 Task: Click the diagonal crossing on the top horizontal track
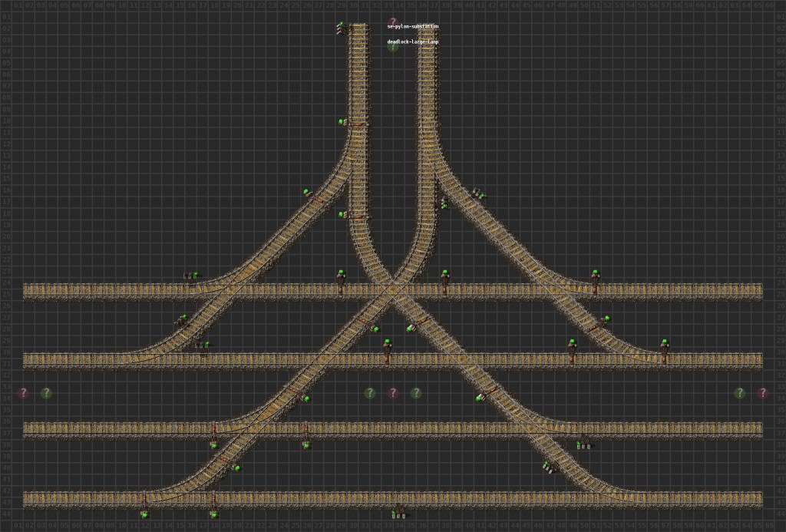pos(393,290)
